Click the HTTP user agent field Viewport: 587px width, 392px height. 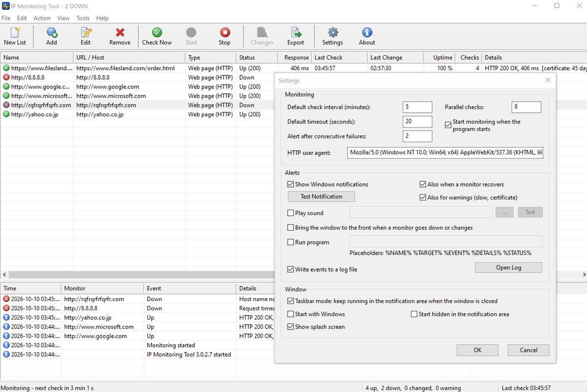pyautogui.click(x=445, y=153)
